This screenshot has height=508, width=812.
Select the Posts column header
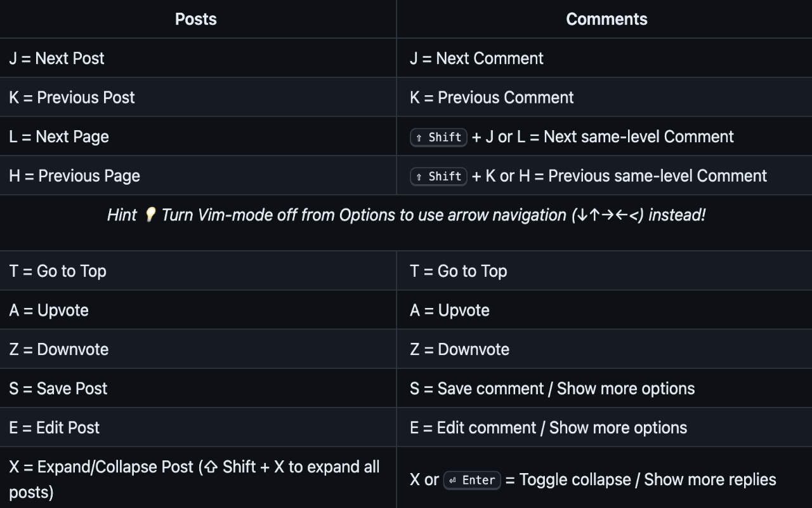click(196, 19)
